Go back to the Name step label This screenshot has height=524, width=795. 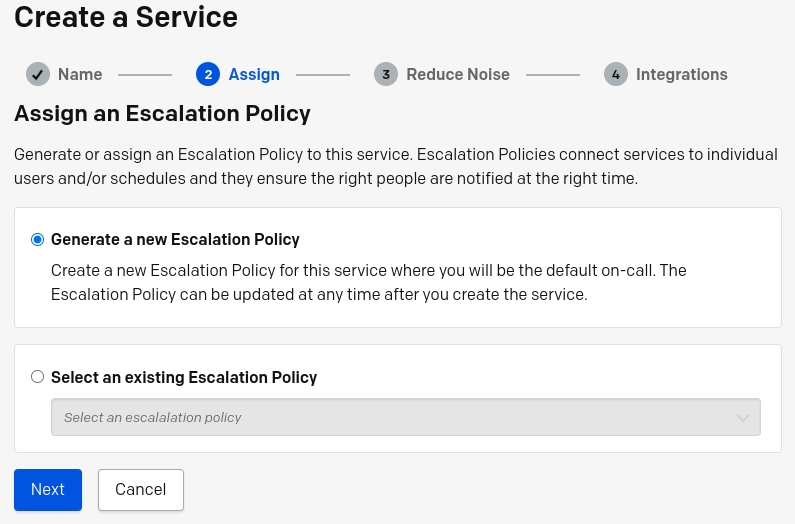click(80, 75)
